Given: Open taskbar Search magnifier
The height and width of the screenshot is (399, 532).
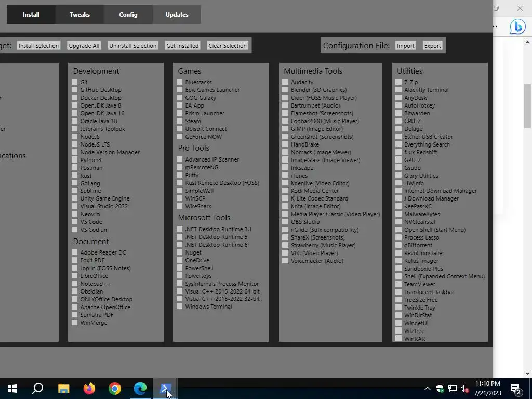Looking at the screenshot, I should click(x=37, y=389).
